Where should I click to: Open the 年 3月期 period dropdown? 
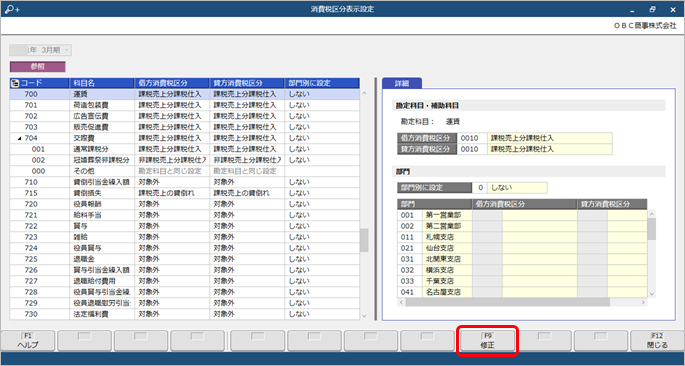(41, 50)
